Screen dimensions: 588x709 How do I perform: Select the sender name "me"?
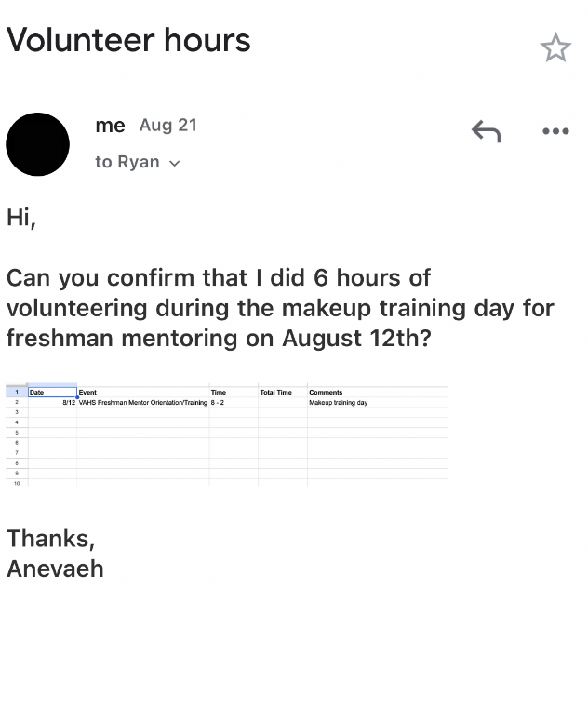(110, 126)
